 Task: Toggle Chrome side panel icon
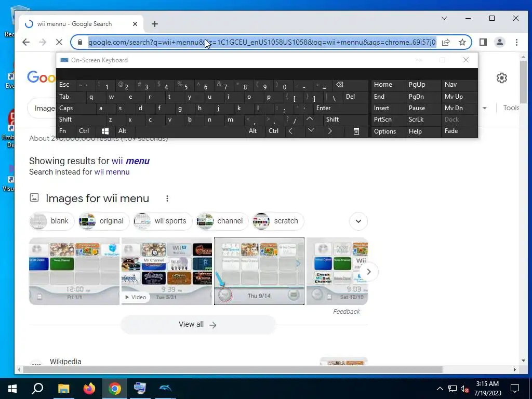pyautogui.click(x=483, y=42)
